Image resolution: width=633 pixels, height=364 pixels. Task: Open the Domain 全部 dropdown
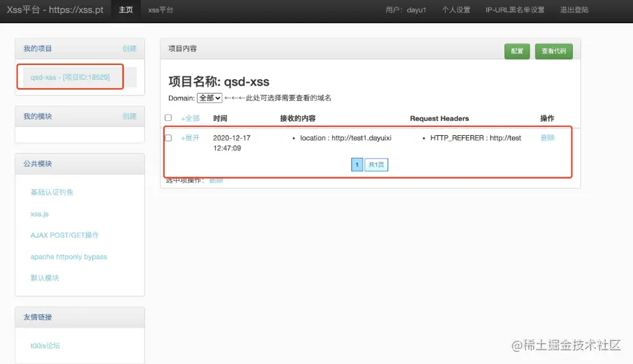coord(210,98)
